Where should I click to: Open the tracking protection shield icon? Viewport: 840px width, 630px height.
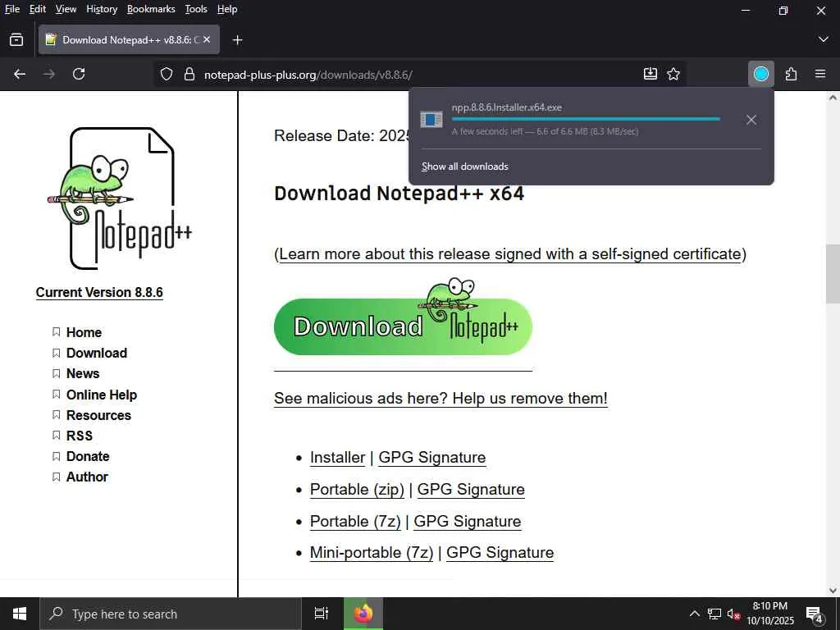pos(167,74)
